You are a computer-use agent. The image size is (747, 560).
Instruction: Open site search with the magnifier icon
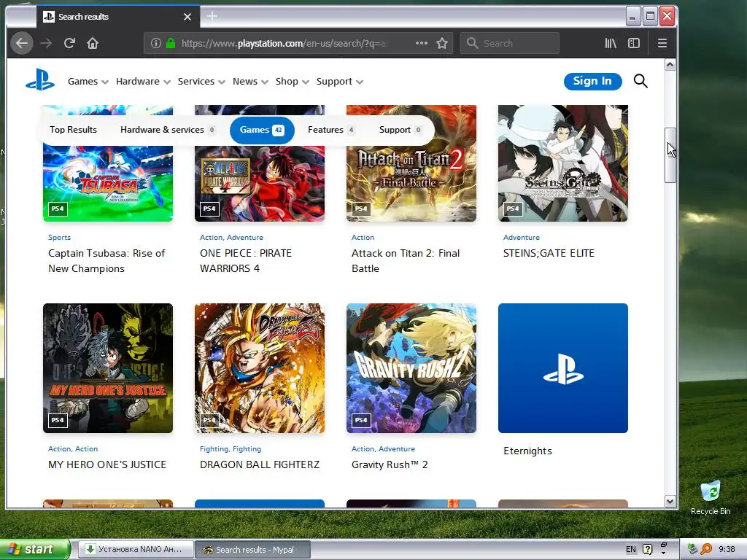(640, 81)
